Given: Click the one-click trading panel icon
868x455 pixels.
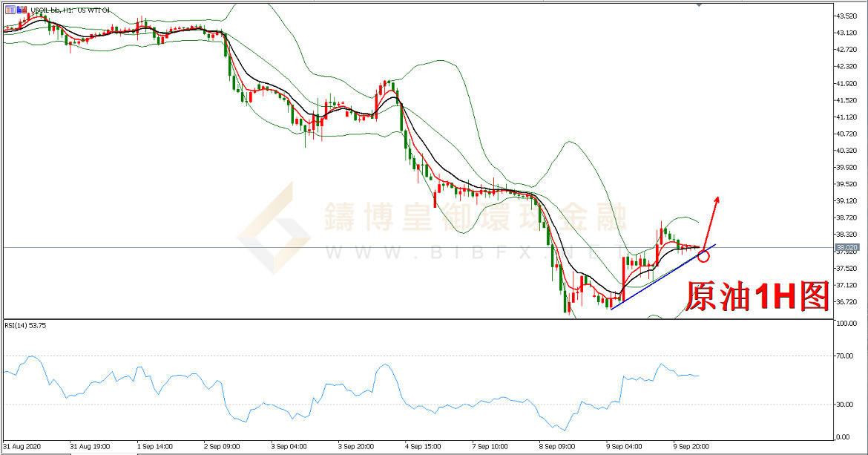Looking at the screenshot, I should [10, 10].
